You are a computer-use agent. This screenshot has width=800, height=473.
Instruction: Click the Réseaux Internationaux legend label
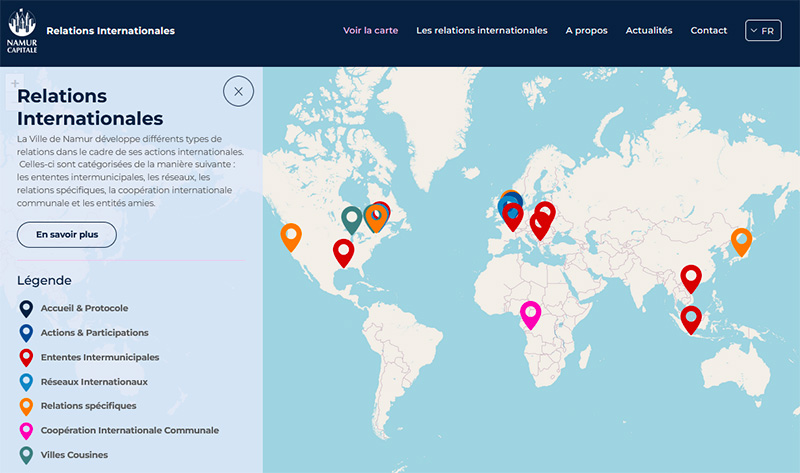94,382
